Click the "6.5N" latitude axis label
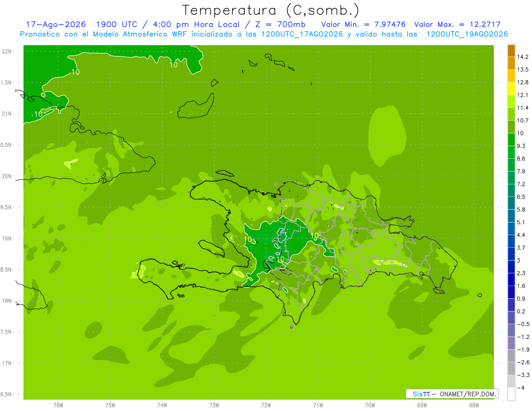Screen dimensions: 532x411 pos(7,394)
